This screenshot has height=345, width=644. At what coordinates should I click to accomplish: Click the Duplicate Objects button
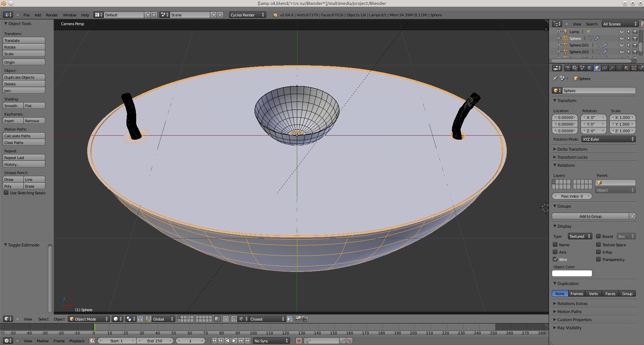(24, 77)
